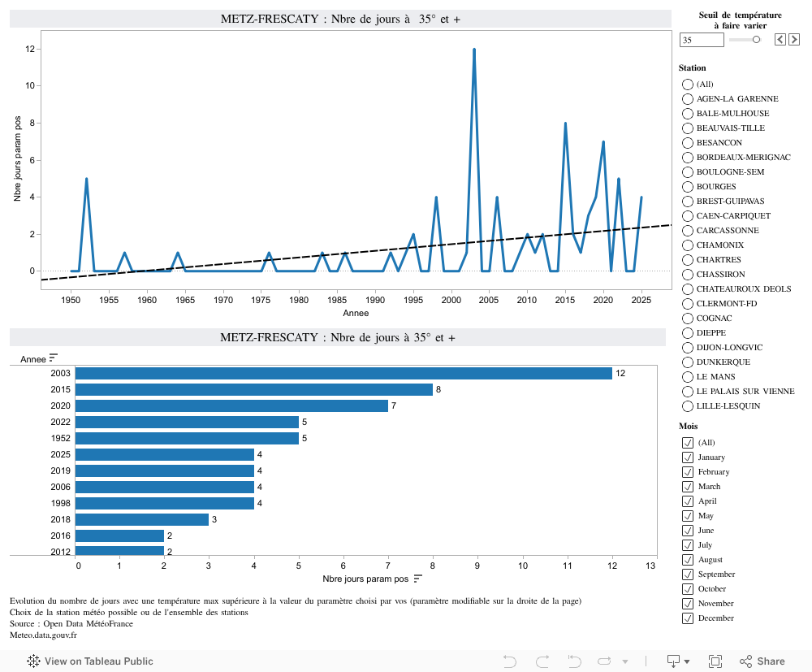Click the 2003 bar in bar chart
The height and width of the screenshot is (672, 812).
coord(343,373)
